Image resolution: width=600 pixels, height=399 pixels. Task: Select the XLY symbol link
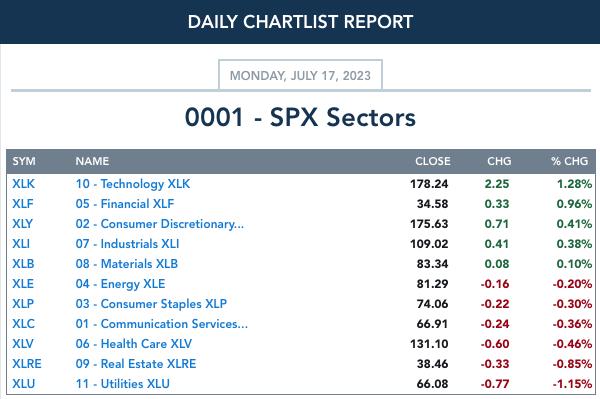(22, 224)
